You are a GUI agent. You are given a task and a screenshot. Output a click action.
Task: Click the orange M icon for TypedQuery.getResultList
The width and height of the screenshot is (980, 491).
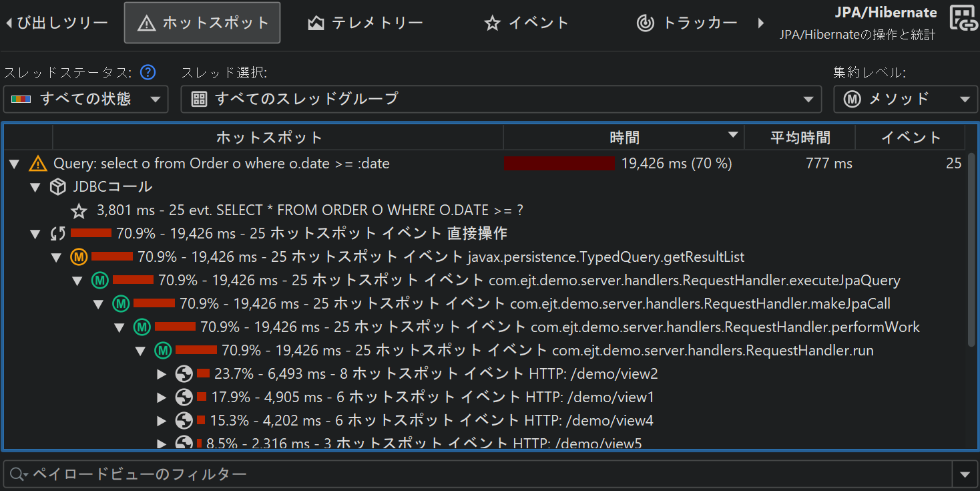tap(79, 257)
